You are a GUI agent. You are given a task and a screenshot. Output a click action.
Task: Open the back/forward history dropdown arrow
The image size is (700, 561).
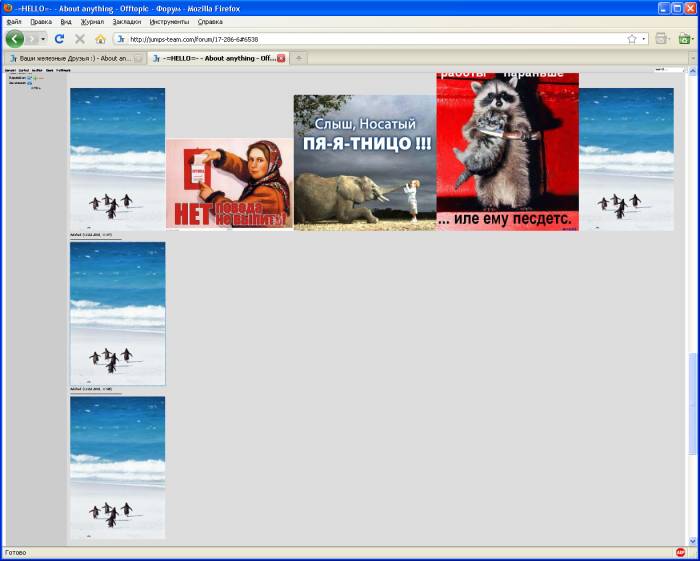click(43, 39)
